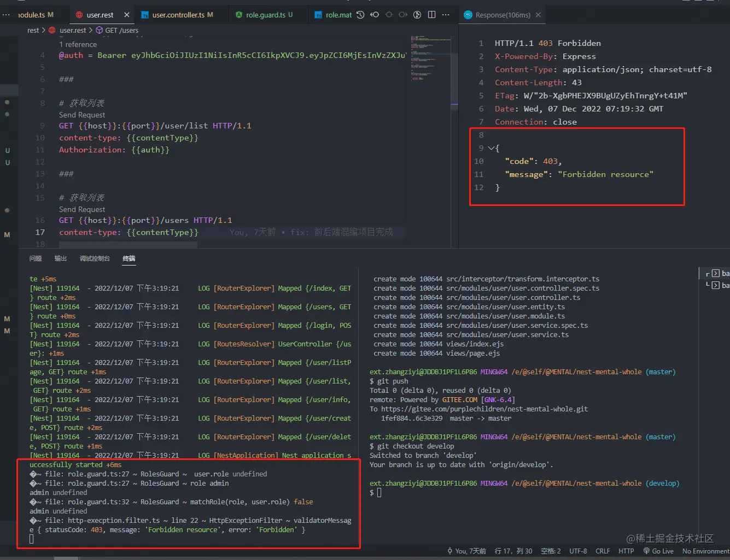This screenshot has height=560, width=730.
Task: Click the gitee.com repository URL in terminal
Action: coord(484,409)
